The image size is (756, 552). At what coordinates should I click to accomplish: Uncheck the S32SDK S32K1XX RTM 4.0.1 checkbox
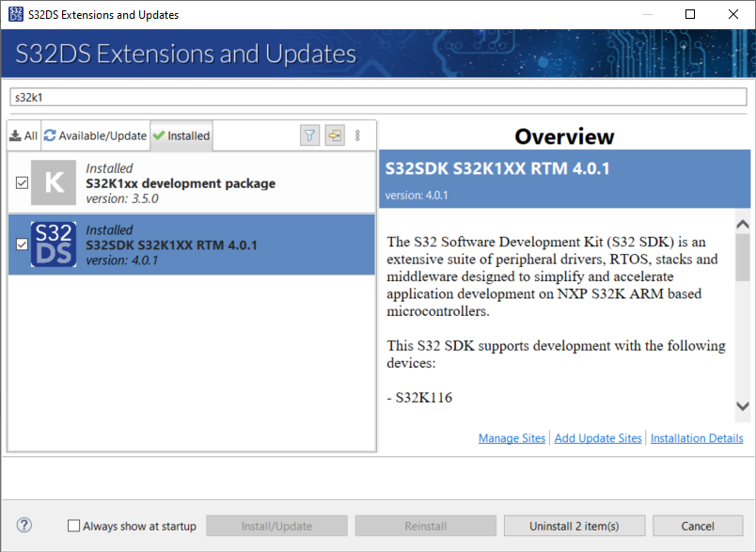(x=22, y=244)
